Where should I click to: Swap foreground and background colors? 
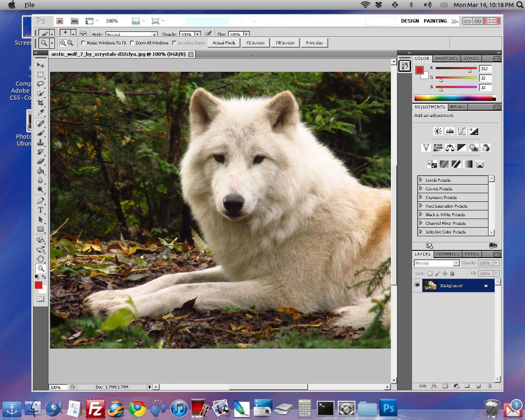(44, 277)
